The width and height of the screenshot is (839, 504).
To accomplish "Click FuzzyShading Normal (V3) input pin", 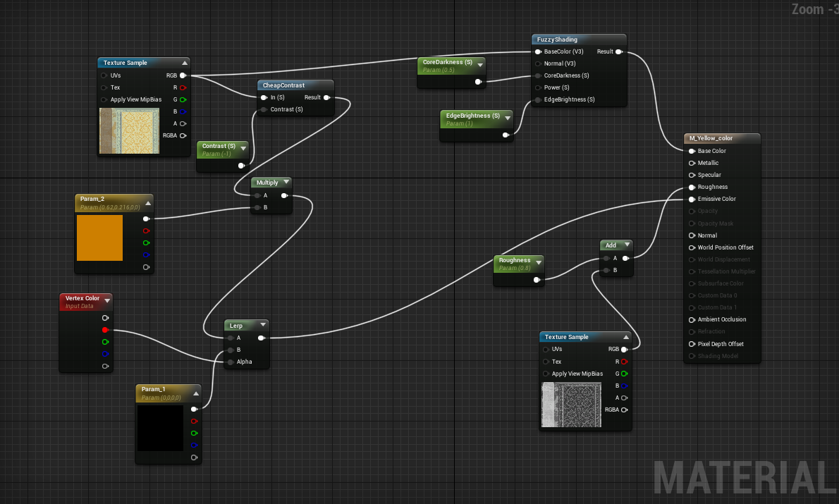I will pos(538,63).
